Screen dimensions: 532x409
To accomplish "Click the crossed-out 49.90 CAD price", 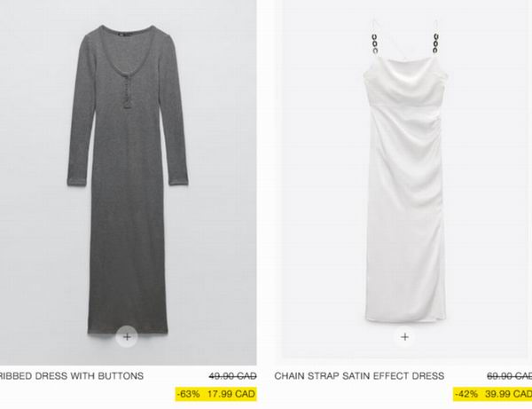I will point(232,376).
